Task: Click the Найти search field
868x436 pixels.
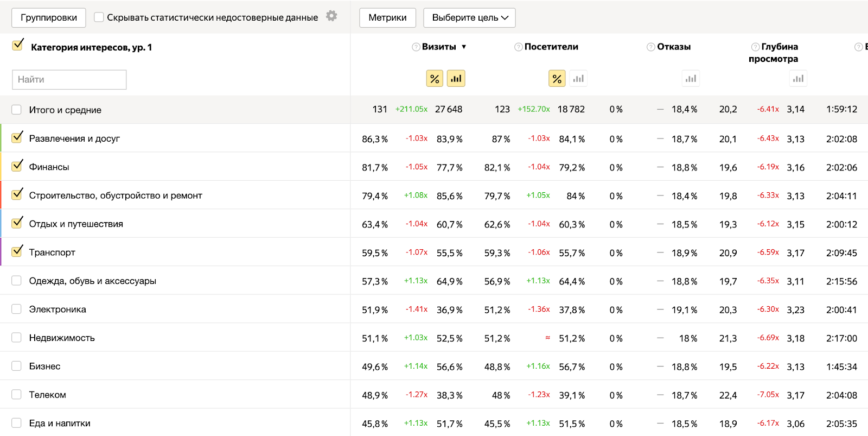Action: (69, 79)
